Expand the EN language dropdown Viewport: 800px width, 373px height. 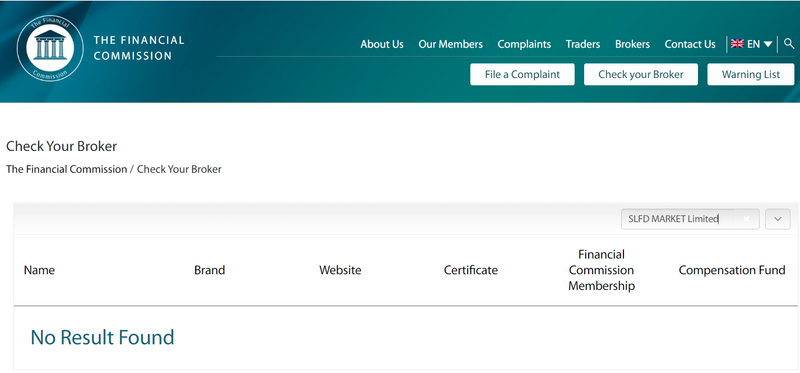point(760,44)
